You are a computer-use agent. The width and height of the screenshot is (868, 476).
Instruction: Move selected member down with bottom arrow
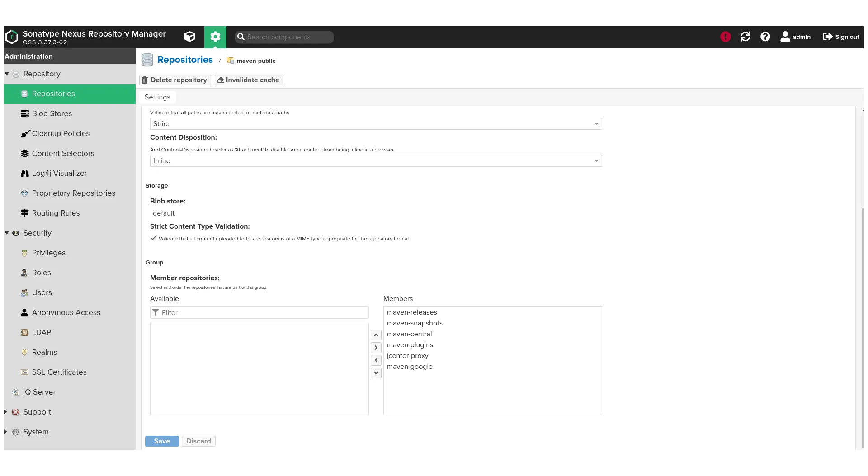(x=376, y=373)
